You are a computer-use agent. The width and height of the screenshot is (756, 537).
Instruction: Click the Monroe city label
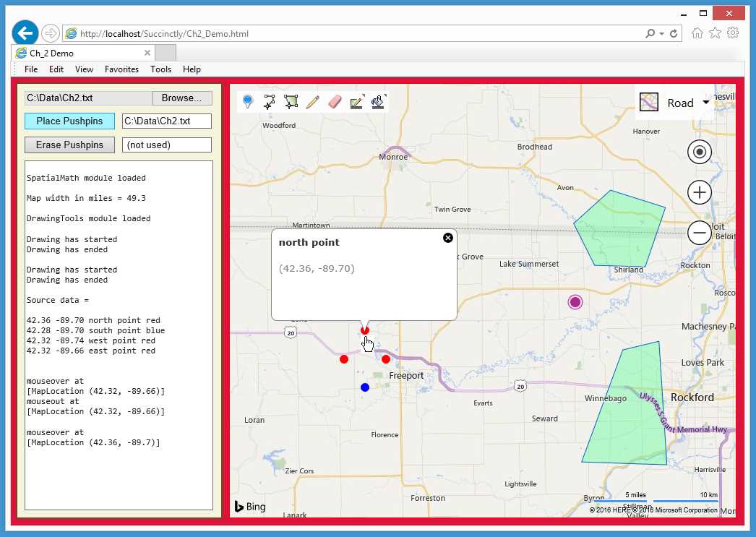(393, 157)
